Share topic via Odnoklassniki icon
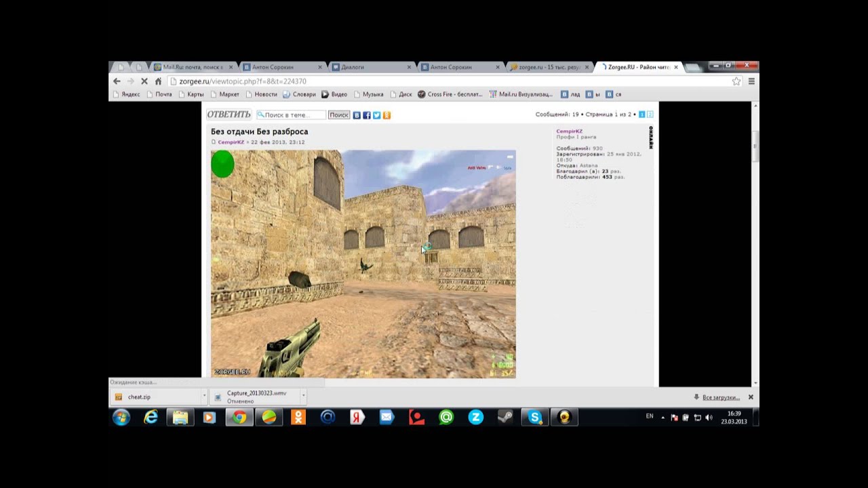Viewport: 868px width, 488px height. [387, 115]
